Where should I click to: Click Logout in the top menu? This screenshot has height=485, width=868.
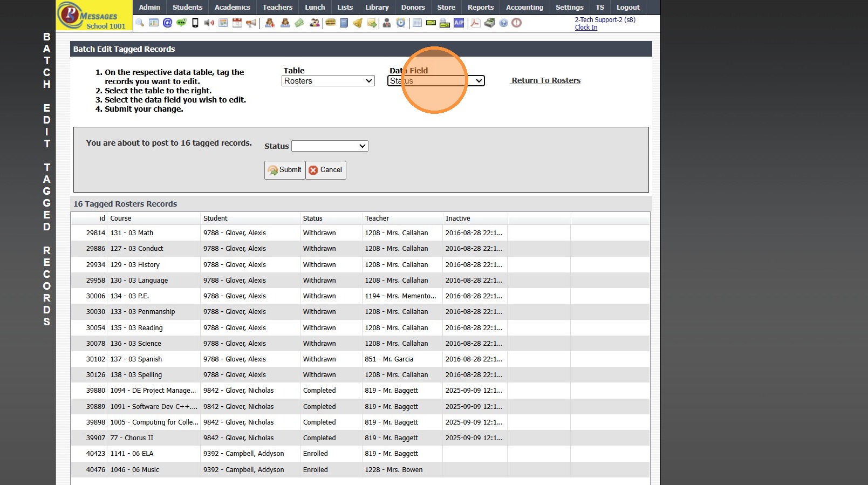tap(628, 7)
